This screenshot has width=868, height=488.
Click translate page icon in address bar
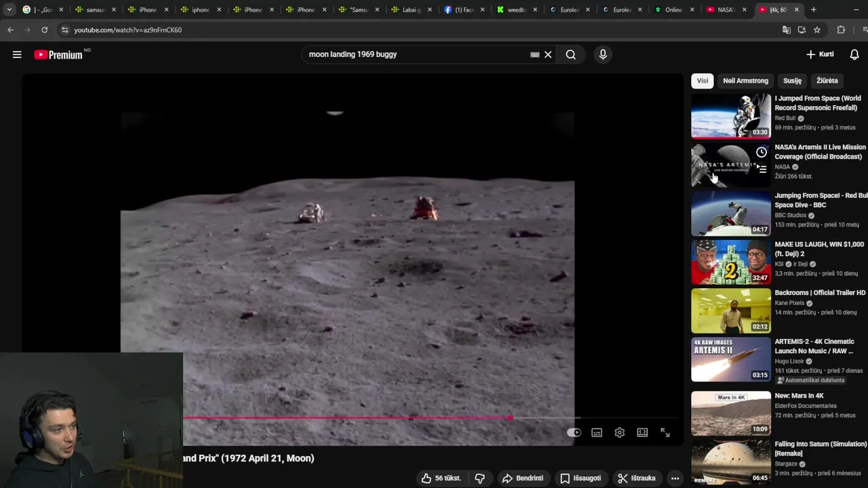(787, 30)
